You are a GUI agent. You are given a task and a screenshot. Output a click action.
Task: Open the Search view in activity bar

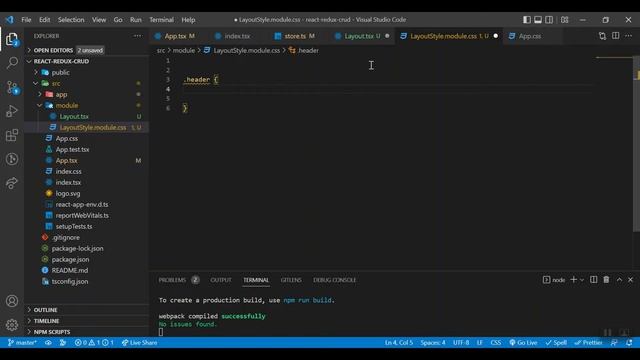pyautogui.click(x=12, y=62)
